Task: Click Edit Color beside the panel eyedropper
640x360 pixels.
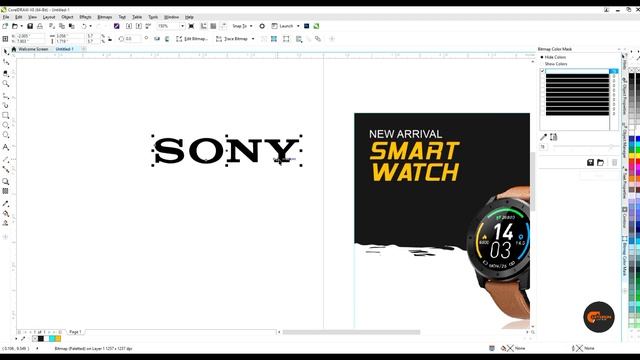Action: [553, 137]
